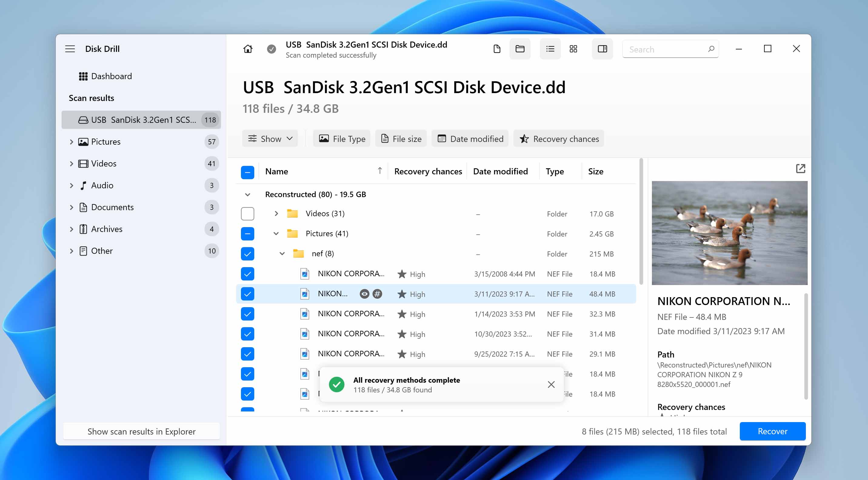Uncheck the 29.1 MB NIKON file checkbox
868x480 pixels.
(248, 354)
